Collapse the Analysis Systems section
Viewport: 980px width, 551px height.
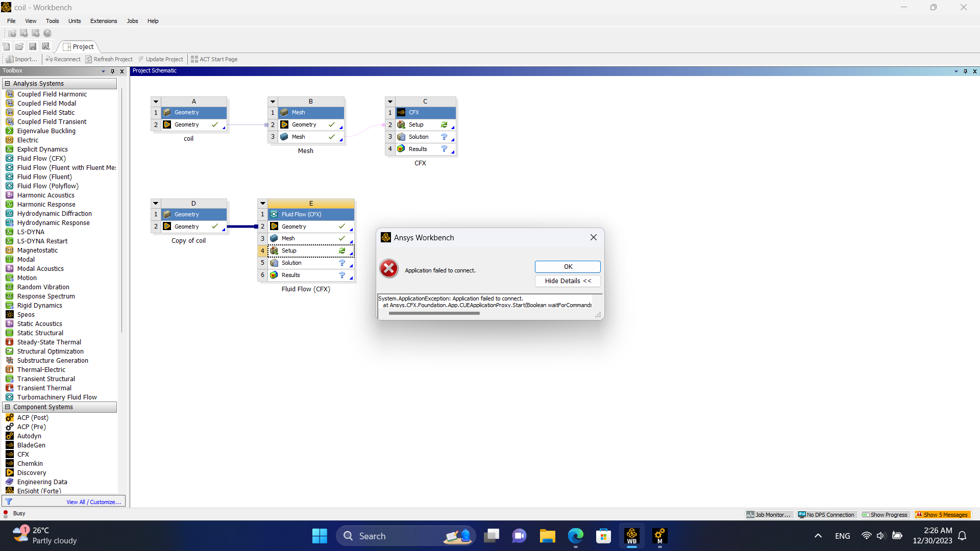point(7,84)
